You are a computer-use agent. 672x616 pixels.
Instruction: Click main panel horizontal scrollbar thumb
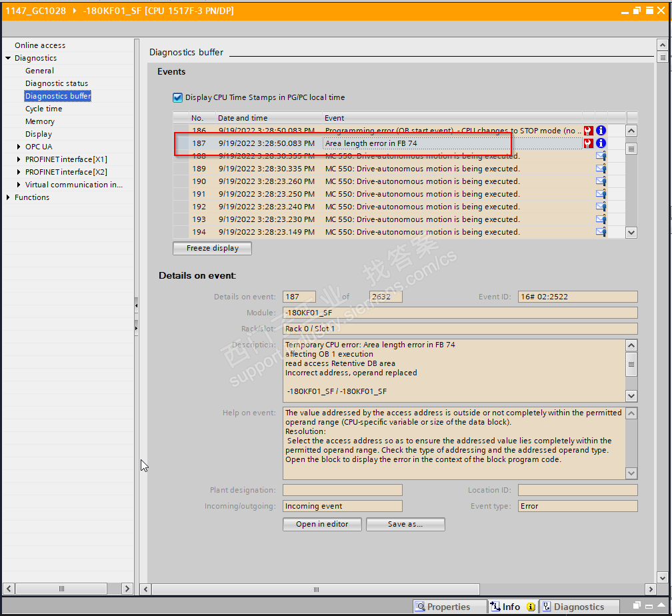(x=316, y=589)
